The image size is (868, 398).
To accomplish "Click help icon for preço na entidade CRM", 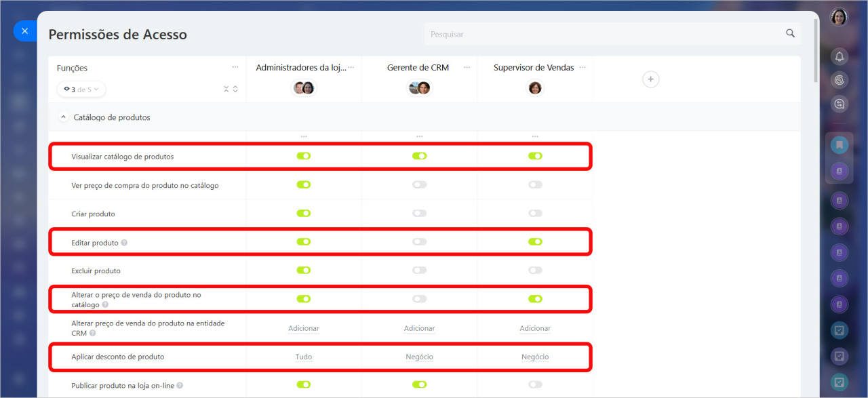I will [92, 334].
